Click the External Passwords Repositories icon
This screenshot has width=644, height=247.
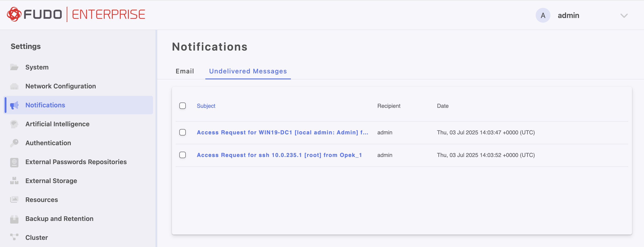tap(14, 162)
